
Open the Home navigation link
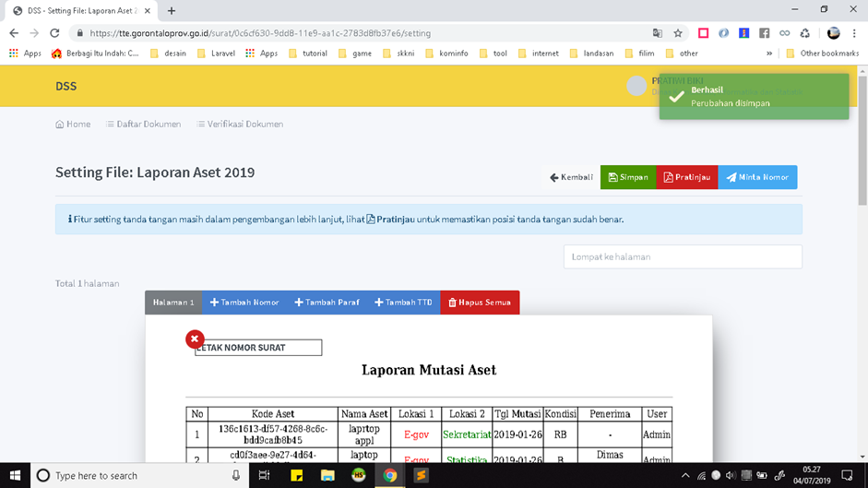pos(73,124)
